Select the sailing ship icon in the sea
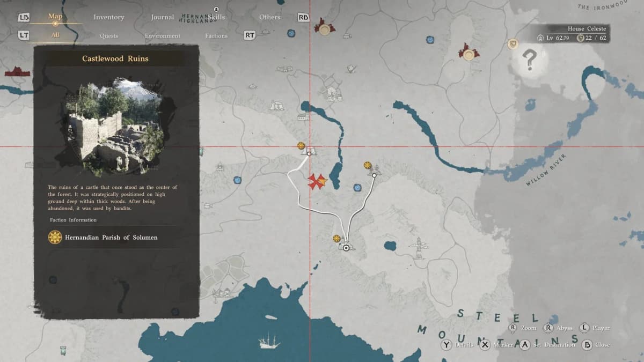644x362 pixels. 269,341
